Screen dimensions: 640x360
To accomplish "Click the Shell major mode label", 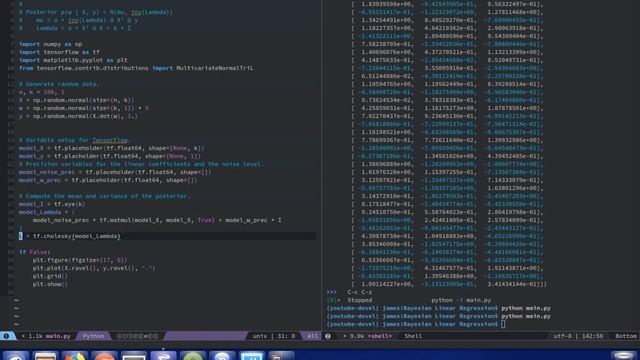I will point(413,336).
